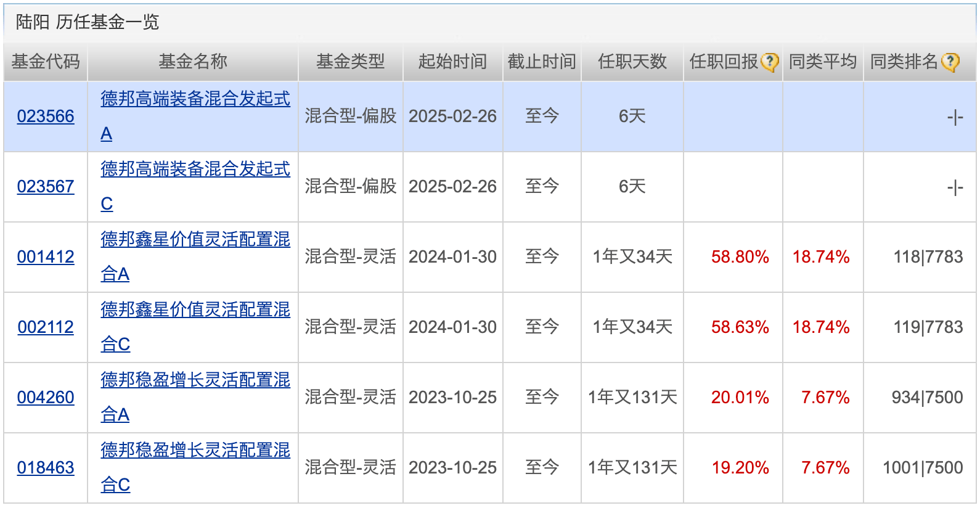Click the 同类平均 column header
980x508 pixels.
(x=823, y=62)
